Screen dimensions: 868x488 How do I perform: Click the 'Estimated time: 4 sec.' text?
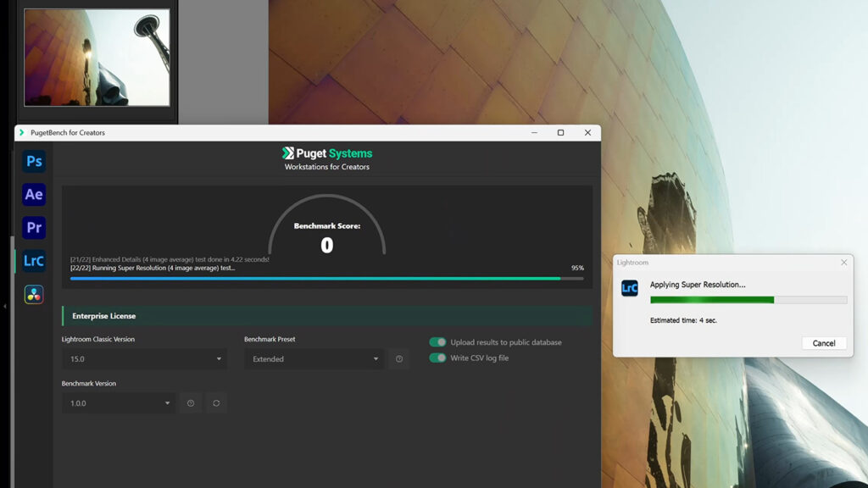tap(683, 320)
